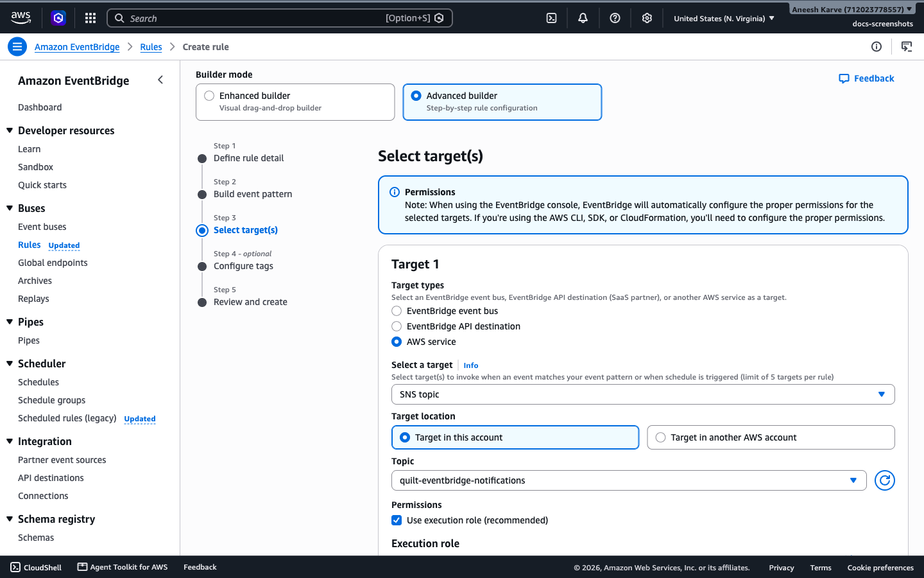Image resolution: width=924 pixels, height=578 pixels.
Task: Go to Step 3 Select target(s)
Action: pos(246,230)
